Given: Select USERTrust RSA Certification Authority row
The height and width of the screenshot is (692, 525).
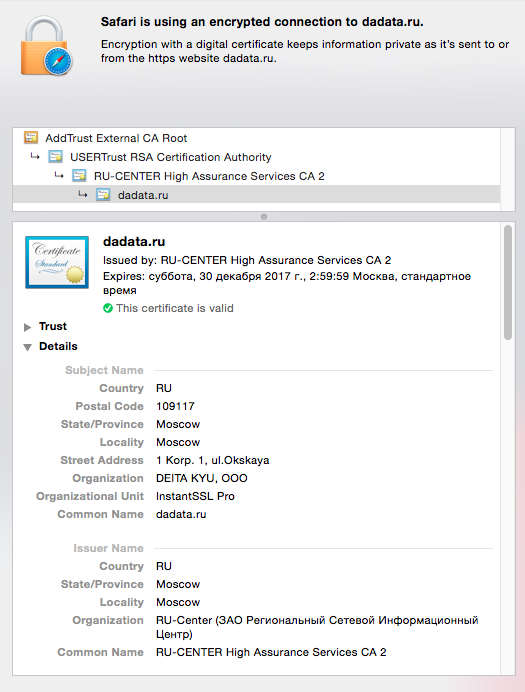Looking at the screenshot, I should pyautogui.click(x=256, y=157).
